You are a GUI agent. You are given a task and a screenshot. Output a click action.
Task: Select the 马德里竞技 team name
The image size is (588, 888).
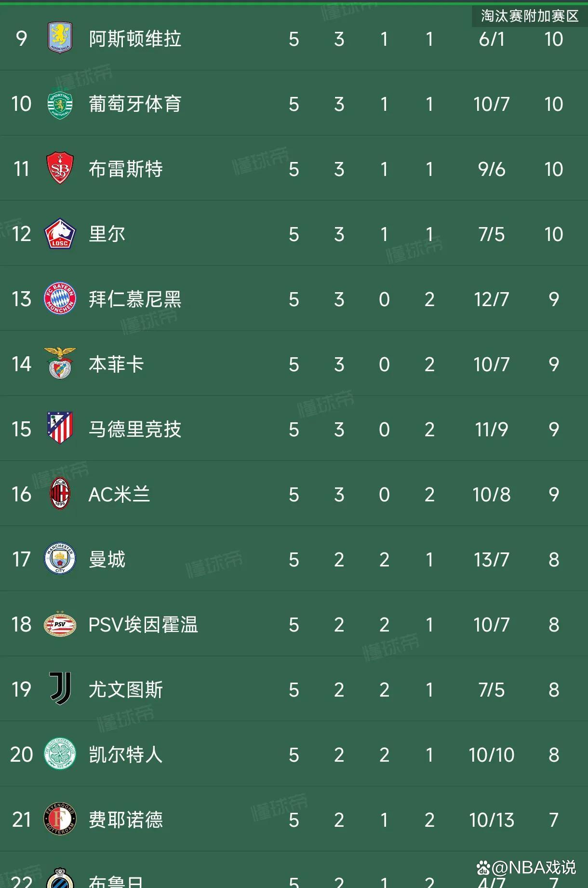(135, 429)
